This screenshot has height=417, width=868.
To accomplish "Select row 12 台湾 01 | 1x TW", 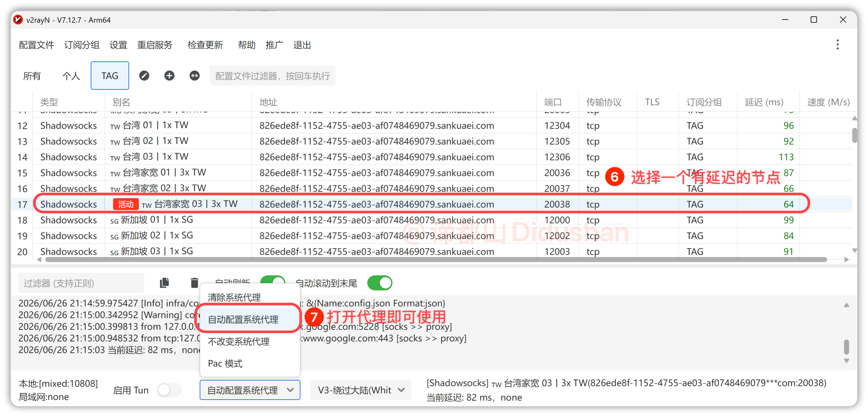I will [x=431, y=126].
